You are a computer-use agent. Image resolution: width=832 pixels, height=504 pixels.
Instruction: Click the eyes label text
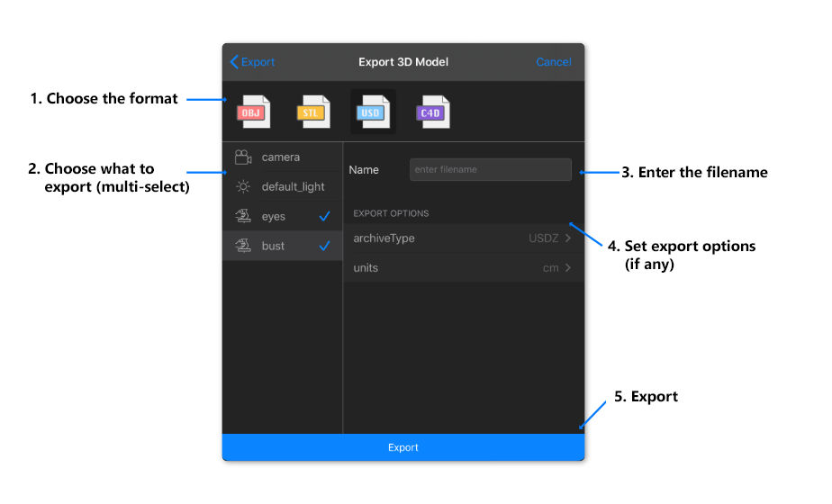(273, 217)
